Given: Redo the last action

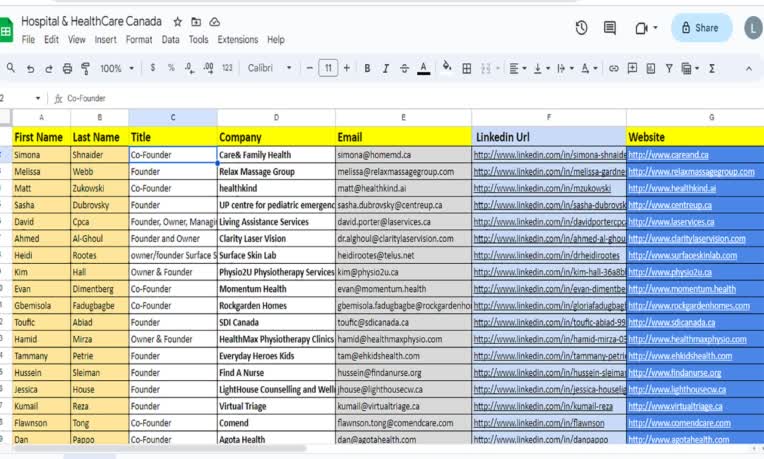Looking at the screenshot, I should (x=49, y=69).
